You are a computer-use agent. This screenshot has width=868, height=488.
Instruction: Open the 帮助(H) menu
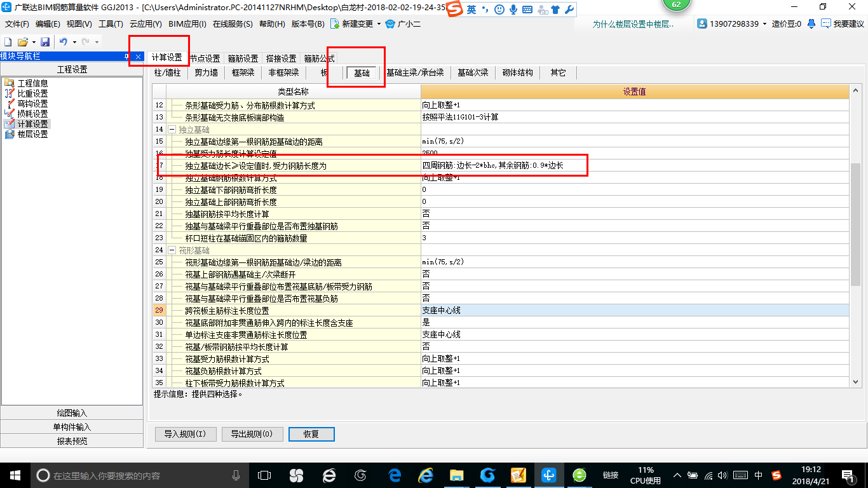tap(272, 24)
